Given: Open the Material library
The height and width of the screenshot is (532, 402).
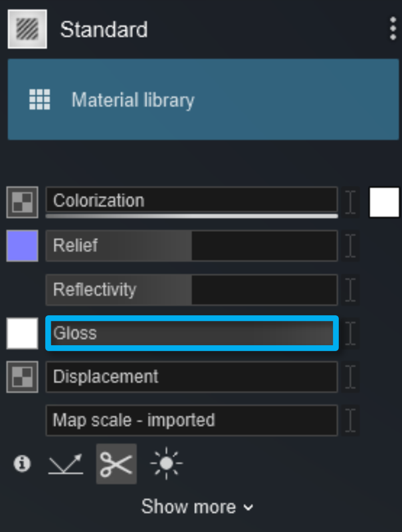Looking at the screenshot, I should click(x=203, y=99).
